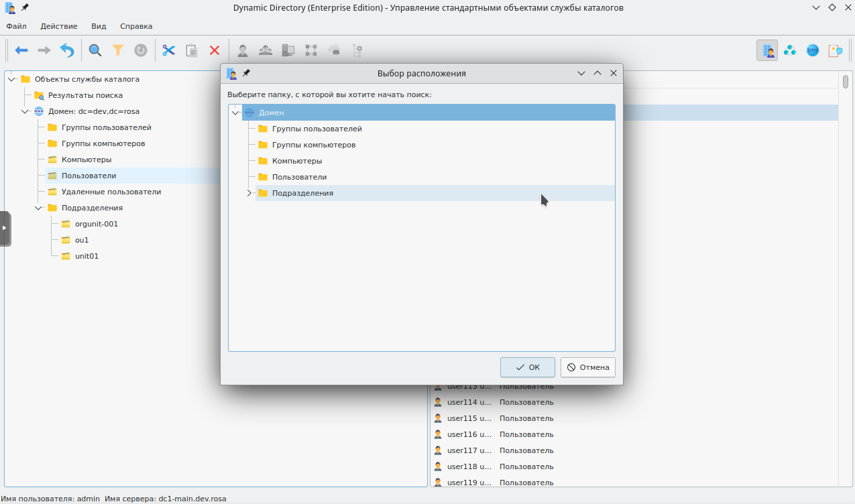Collapse Подразделения in the left tree
Viewport: 855px width, 504px height.
38,208
